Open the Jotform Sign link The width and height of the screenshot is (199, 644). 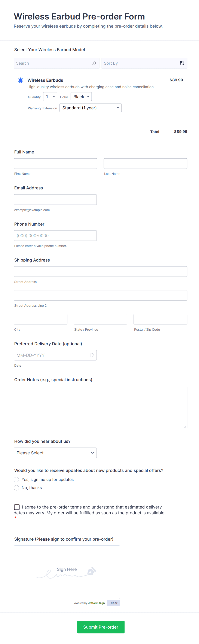[x=96, y=603]
